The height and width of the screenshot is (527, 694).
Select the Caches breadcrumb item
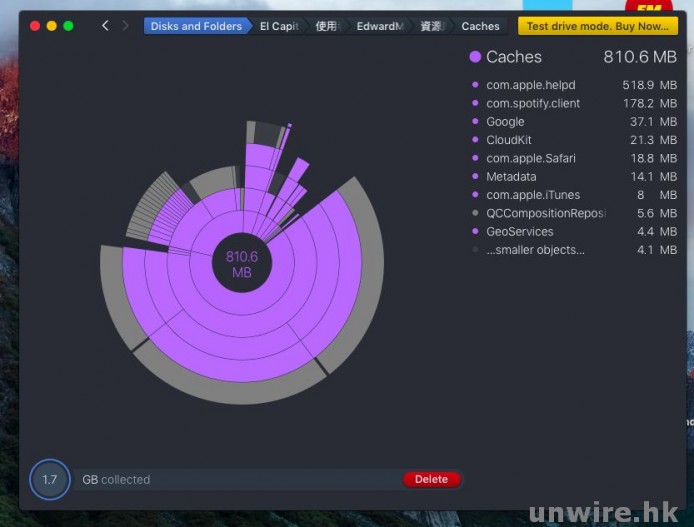click(480, 26)
